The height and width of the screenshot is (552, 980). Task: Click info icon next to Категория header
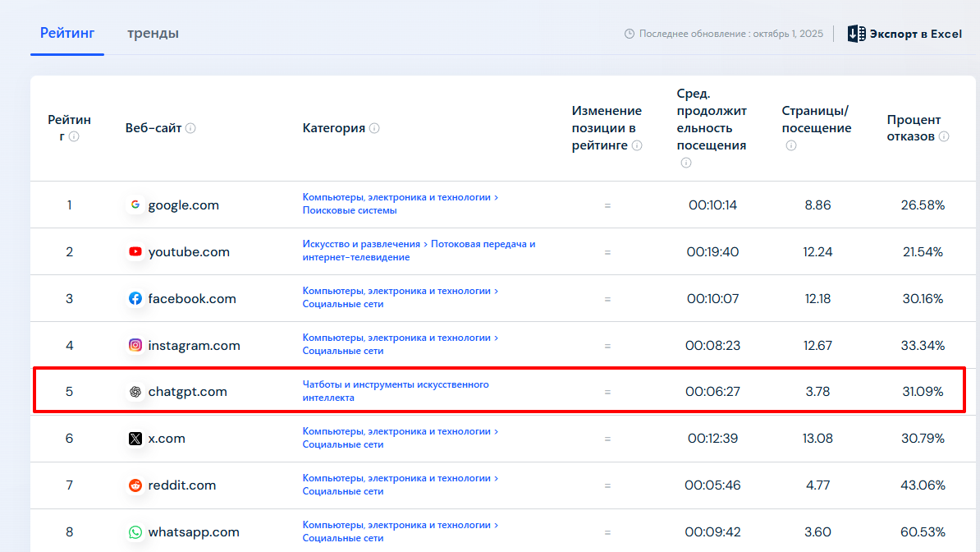point(374,128)
